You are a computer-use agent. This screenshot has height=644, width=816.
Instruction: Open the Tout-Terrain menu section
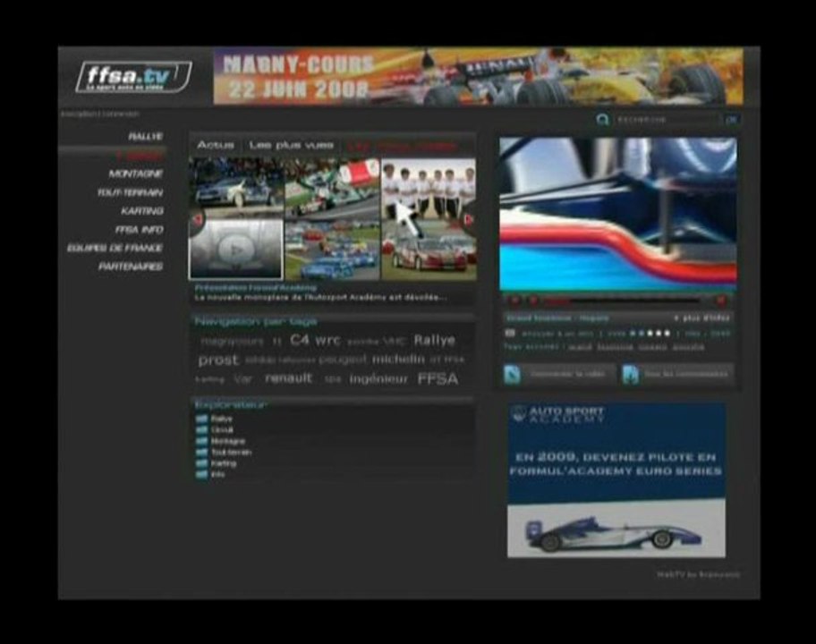tap(130, 192)
